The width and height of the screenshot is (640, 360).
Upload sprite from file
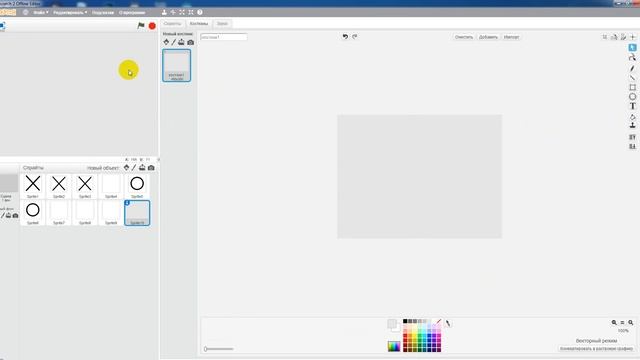142,167
